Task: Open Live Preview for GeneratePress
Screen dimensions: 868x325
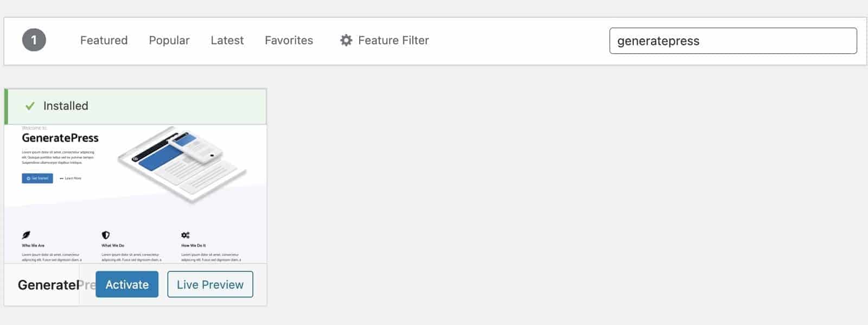Action: coord(210,284)
